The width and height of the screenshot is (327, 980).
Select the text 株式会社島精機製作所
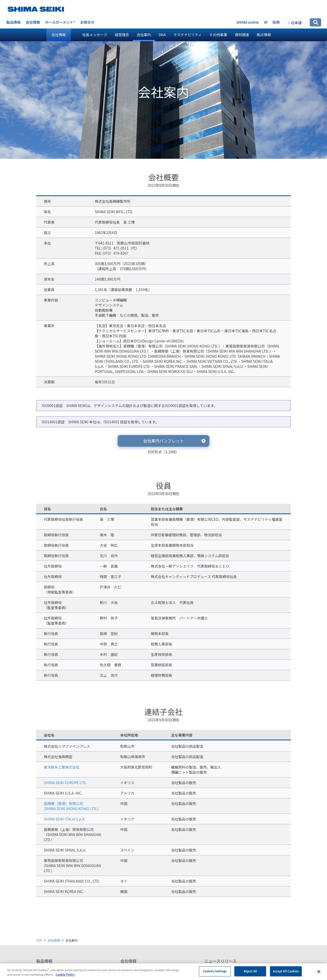coord(112,201)
